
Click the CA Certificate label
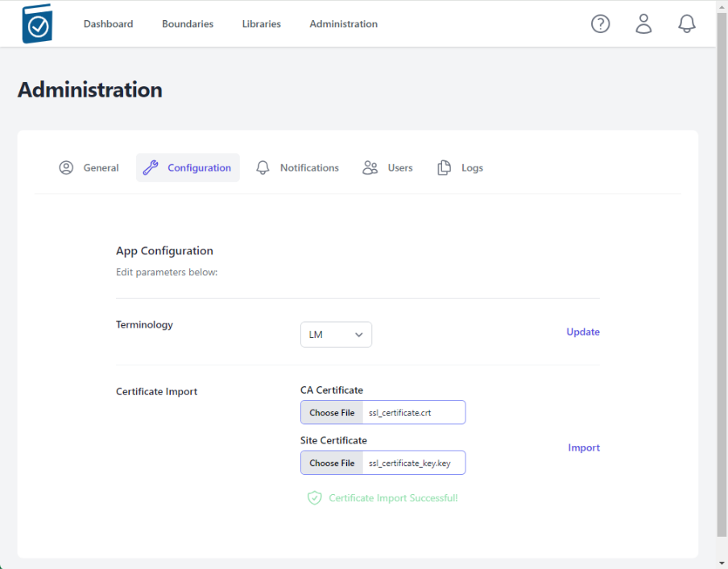pyautogui.click(x=332, y=390)
